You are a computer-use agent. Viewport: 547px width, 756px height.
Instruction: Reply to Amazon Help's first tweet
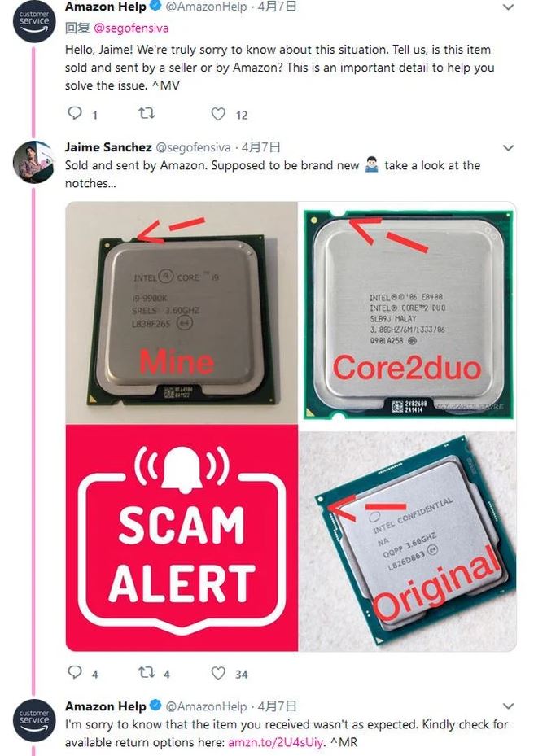(x=75, y=113)
